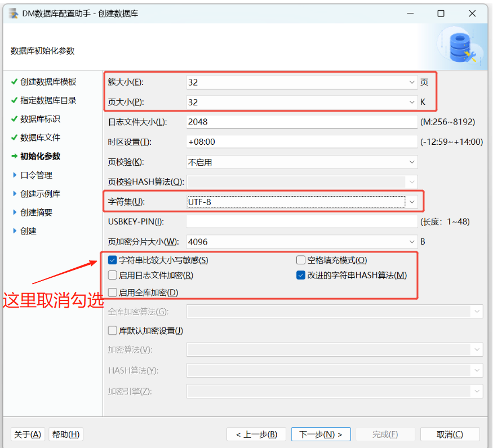Open HASH算法(Y) dropdown

coord(335,371)
